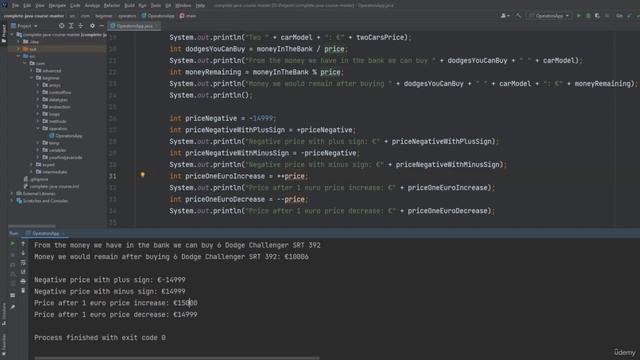Click the Select Opened File target icon
The width and height of the screenshot is (640, 360).
click(62, 26)
